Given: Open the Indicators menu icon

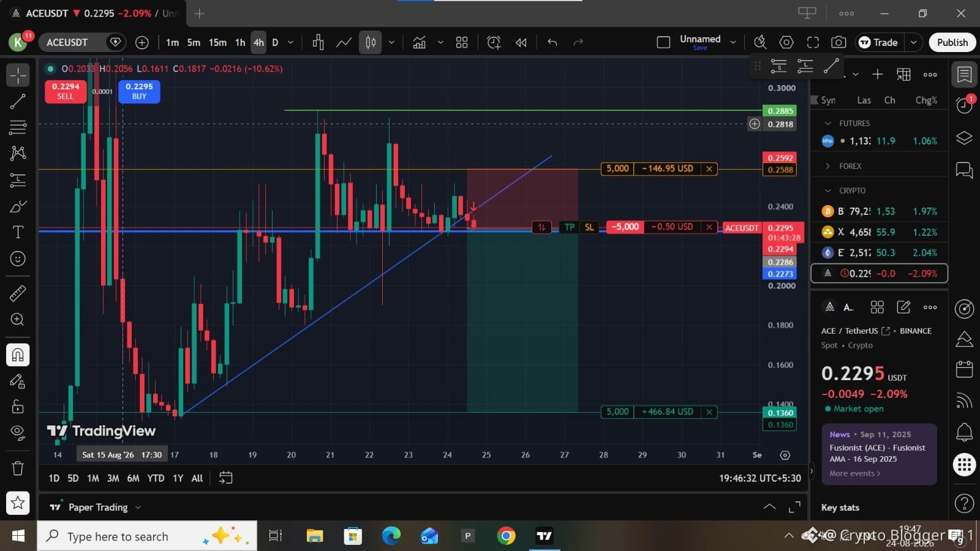Looking at the screenshot, I should [x=419, y=42].
